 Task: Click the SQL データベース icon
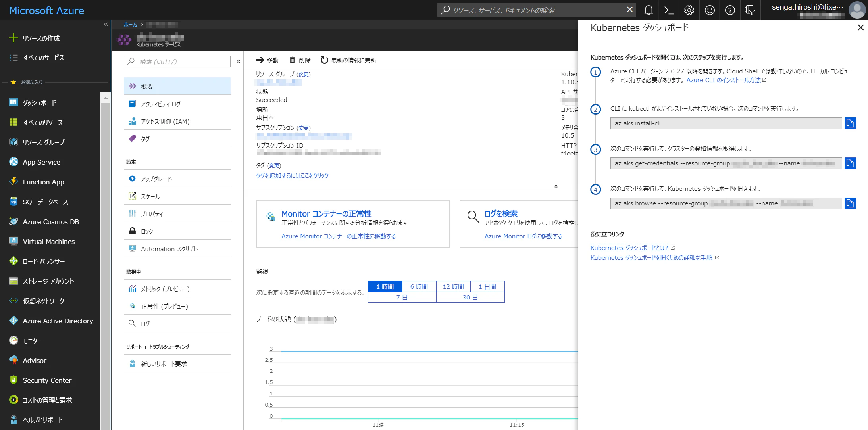point(13,202)
